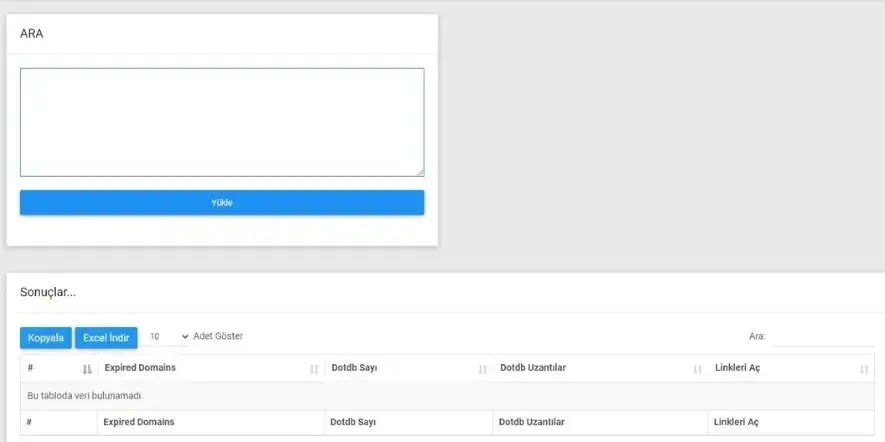The width and height of the screenshot is (885, 442).
Task: Click the textarea resize handle in ARA panel
Action: pyautogui.click(x=420, y=173)
